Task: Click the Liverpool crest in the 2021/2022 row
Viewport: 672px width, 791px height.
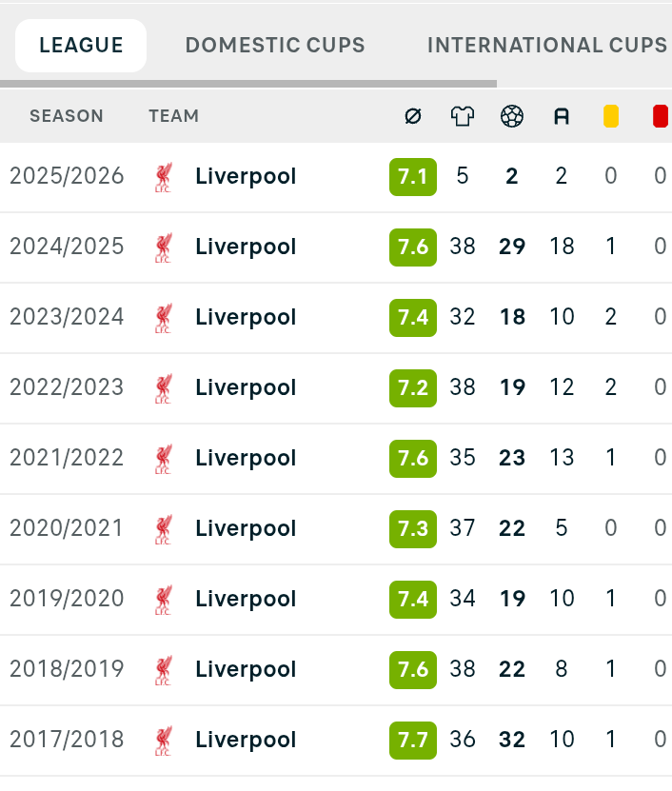Action: pos(164,459)
